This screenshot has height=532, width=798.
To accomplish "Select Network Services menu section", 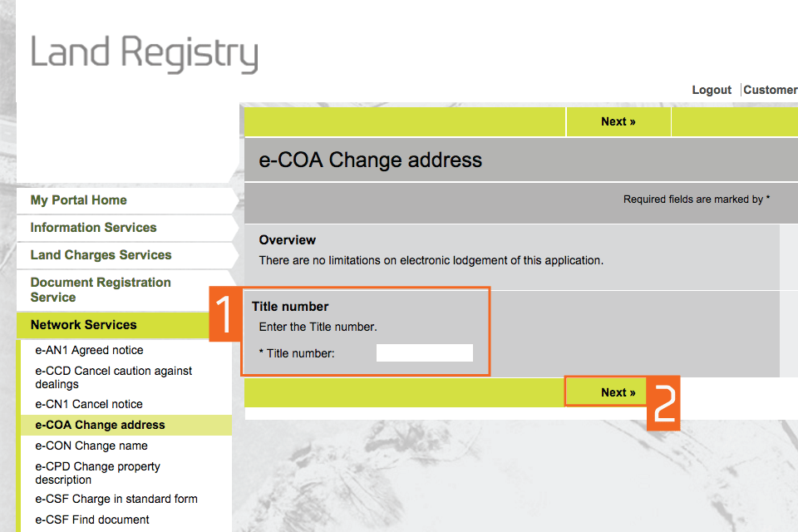I will pos(83,325).
